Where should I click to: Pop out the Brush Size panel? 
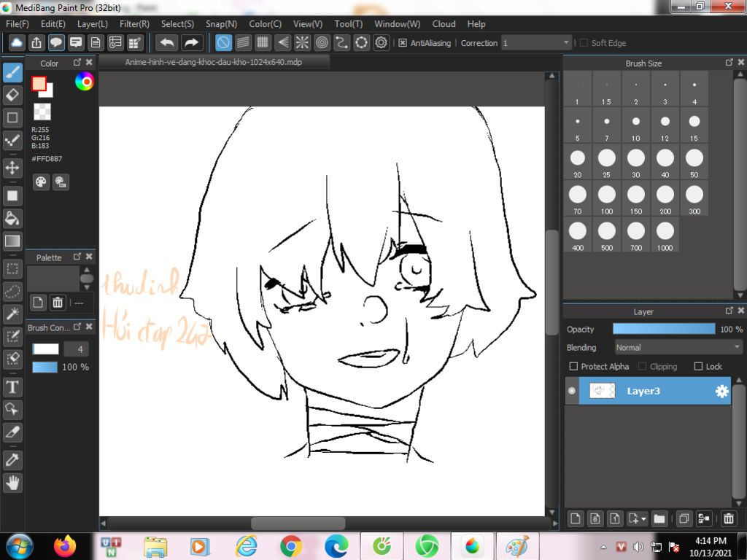coord(729,63)
